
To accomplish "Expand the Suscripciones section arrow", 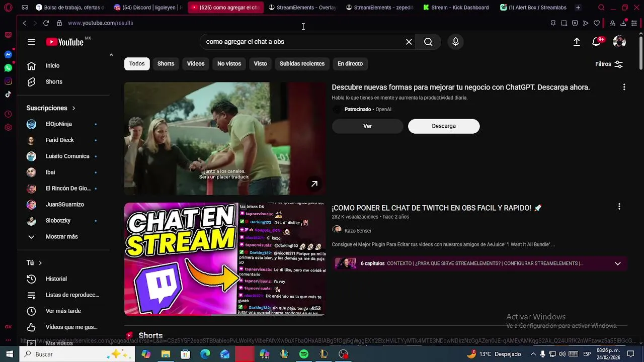I will 73,108.
